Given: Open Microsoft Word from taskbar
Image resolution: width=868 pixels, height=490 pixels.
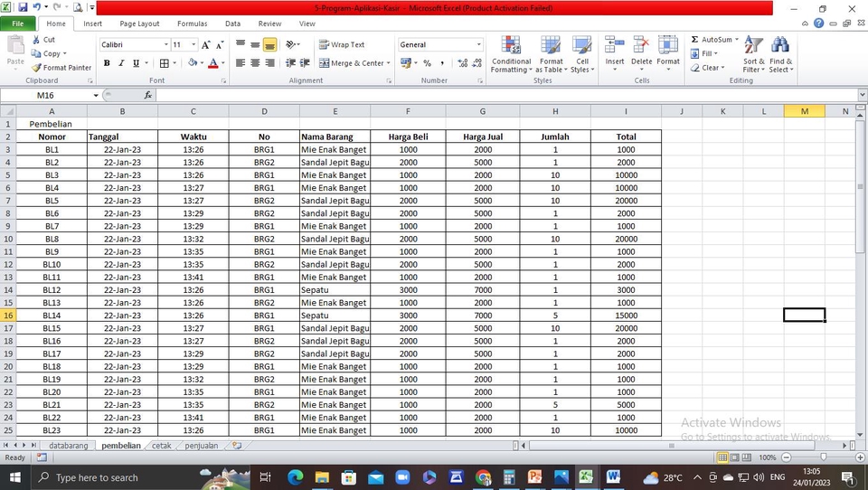Looking at the screenshot, I should point(613,476).
